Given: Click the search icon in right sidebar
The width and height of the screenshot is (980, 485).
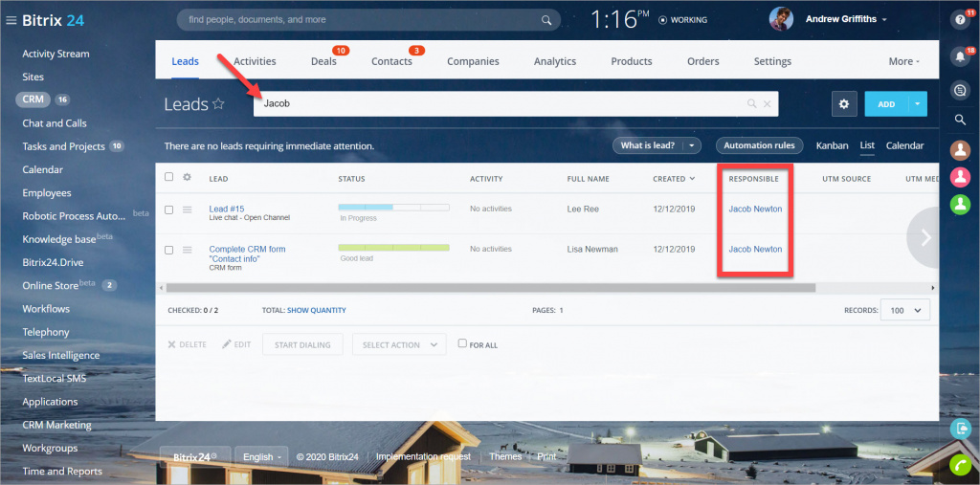Looking at the screenshot, I should (x=960, y=120).
